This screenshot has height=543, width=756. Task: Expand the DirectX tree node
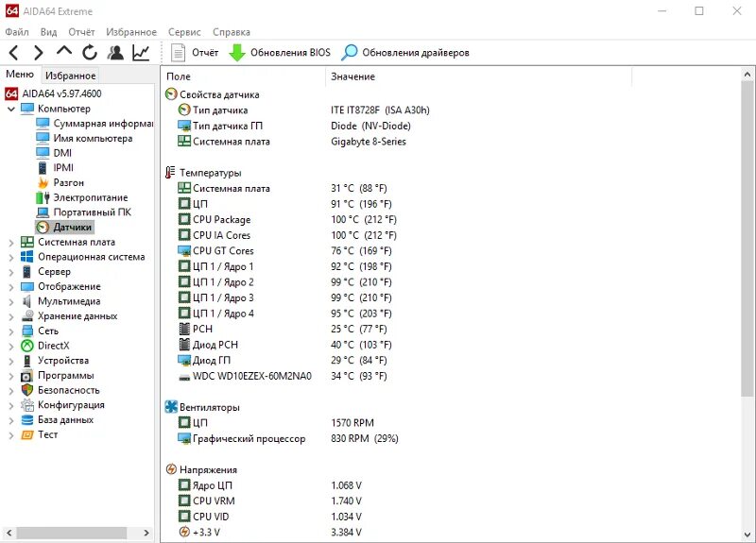[x=11, y=347]
